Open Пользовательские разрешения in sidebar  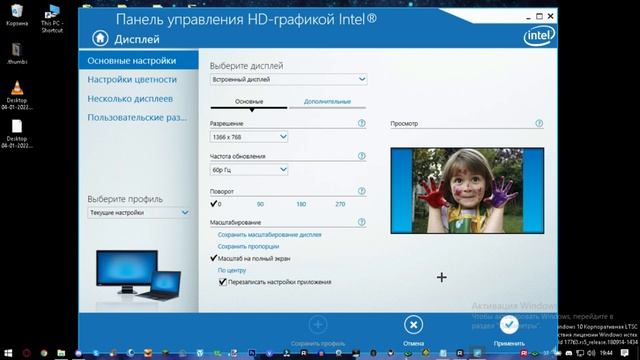137,118
